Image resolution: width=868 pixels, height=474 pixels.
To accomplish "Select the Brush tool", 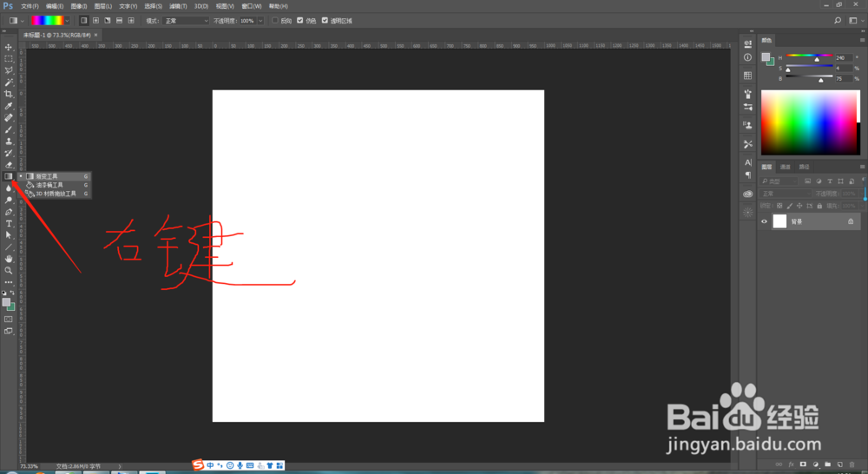I will pos(9,129).
